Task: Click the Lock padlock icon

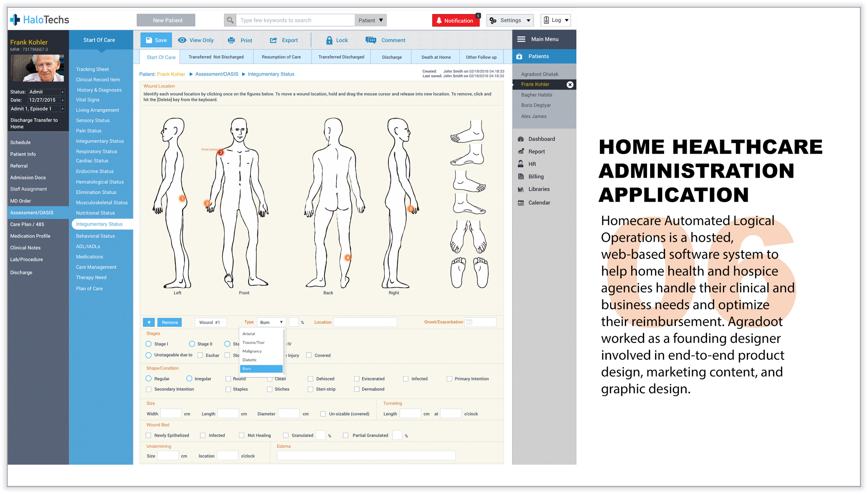Action: 329,40
